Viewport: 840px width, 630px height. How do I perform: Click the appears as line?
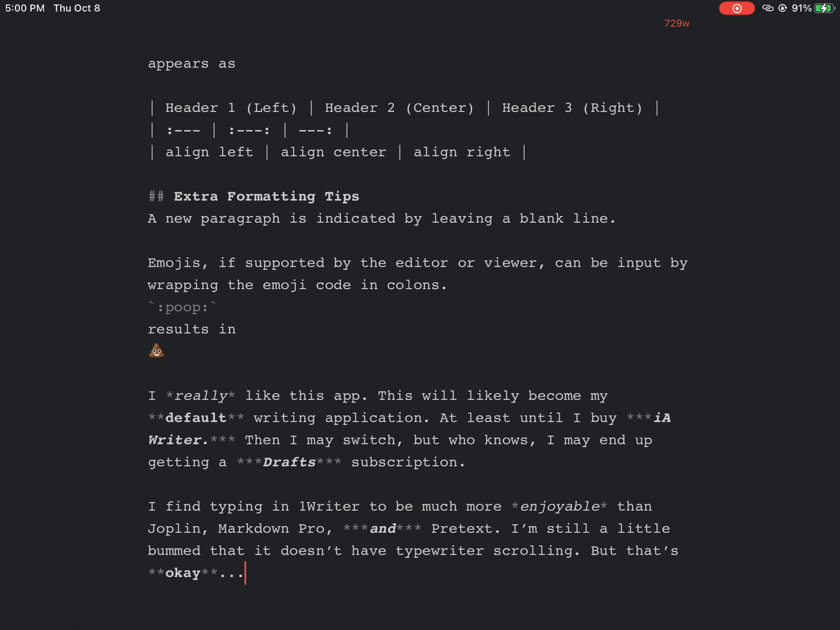pyautogui.click(x=192, y=64)
